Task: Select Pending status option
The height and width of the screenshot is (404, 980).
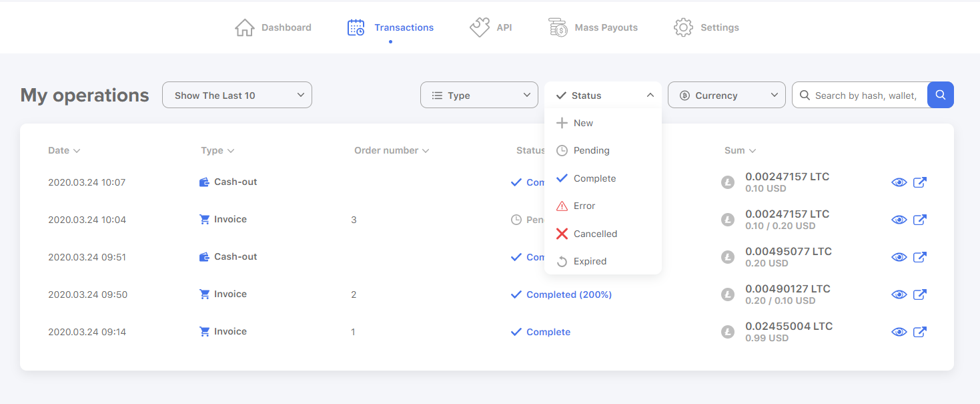Action: pos(603,150)
